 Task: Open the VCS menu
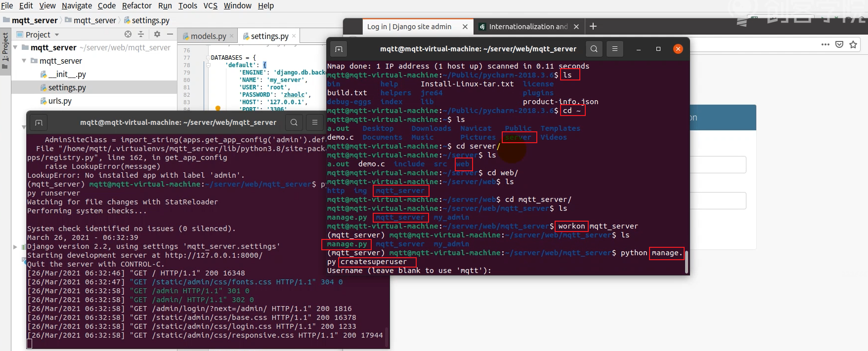click(211, 5)
